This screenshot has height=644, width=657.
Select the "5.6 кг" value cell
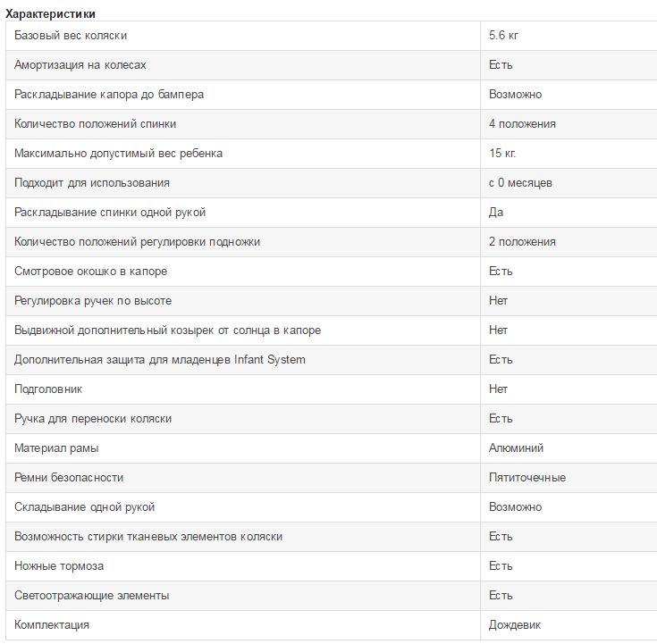coord(504,36)
